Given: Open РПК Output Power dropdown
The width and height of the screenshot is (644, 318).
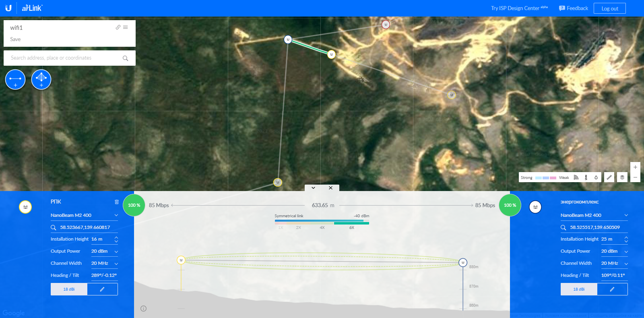Looking at the screenshot, I should (x=105, y=251).
